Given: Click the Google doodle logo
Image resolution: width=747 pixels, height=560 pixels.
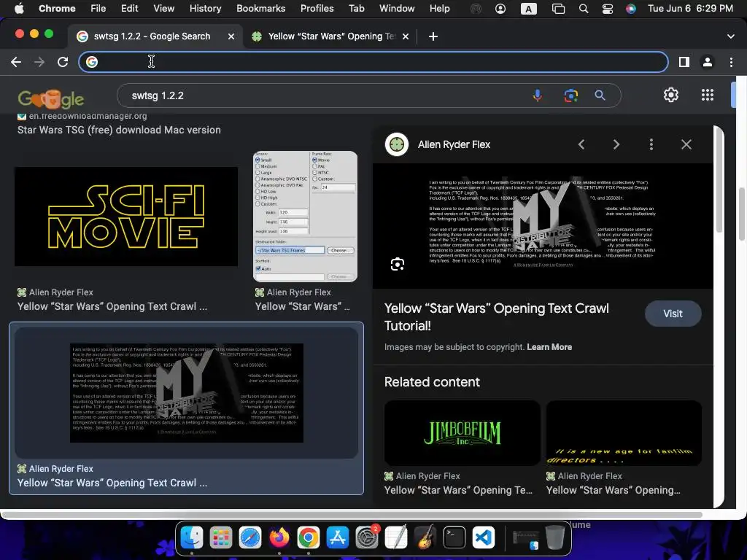Looking at the screenshot, I should coord(51,99).
